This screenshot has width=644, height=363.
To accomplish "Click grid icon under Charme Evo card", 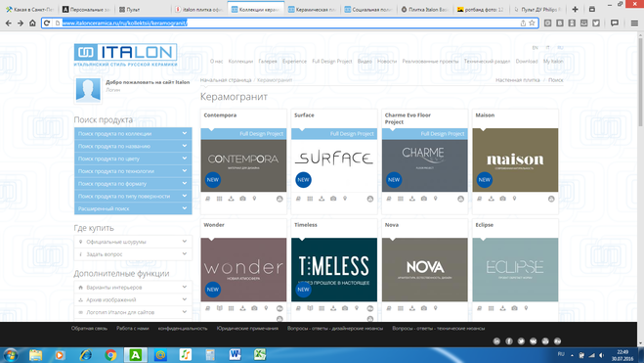I will [401, 199].
